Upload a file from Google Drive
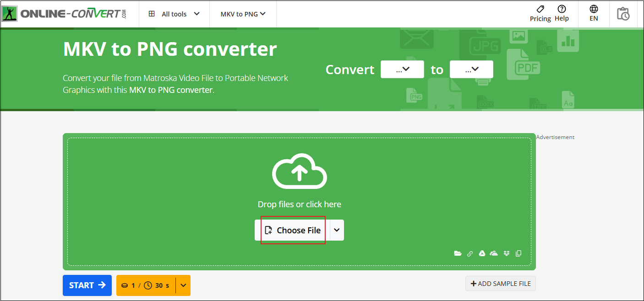Screen dimensions: 644x301 [482, 253]
